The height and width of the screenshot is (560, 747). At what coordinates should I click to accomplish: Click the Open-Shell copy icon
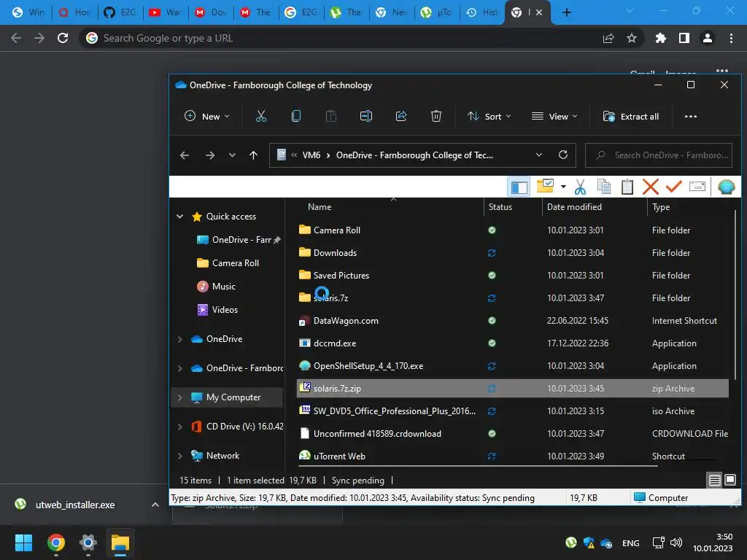[x=603, y=187]
